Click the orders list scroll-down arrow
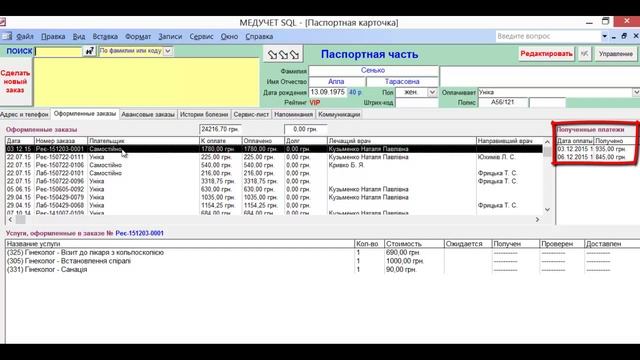640x360 pixels. click(547, 210)
